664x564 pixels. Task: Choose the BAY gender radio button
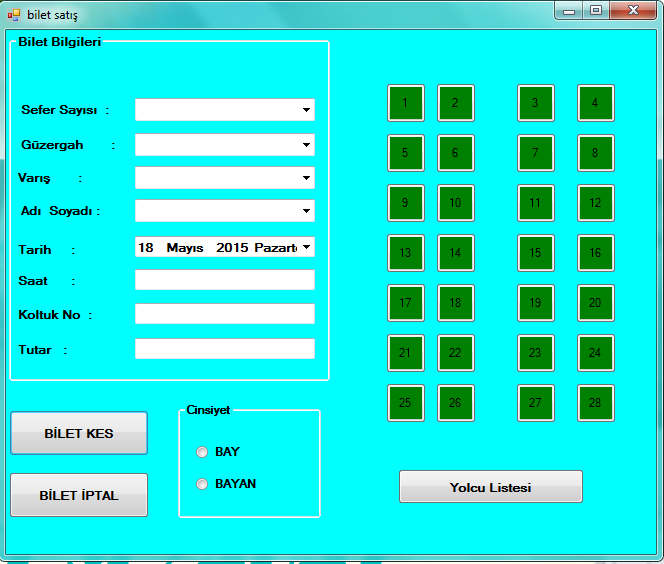(202, 452)
